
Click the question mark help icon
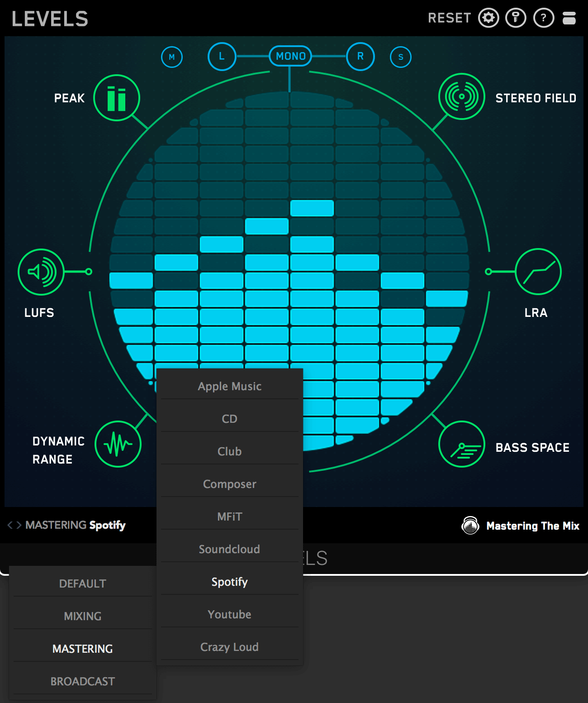coord(544,18)
